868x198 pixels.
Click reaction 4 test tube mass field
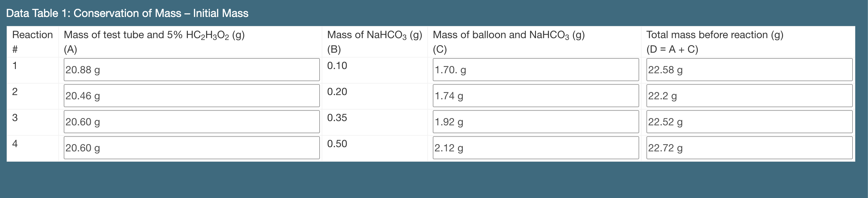[192, 147]
